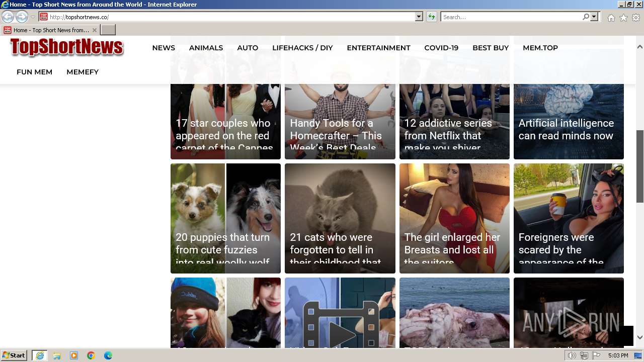The width and height of the screenshot is (644, 362).
Task: Open the girl with blue hat thumbnail card
Action: coord(225,312)
